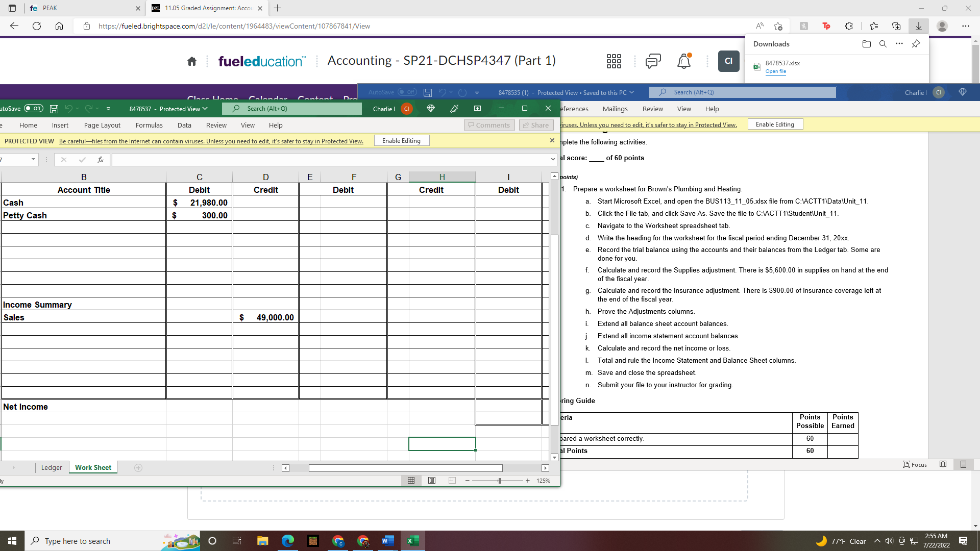Image resolution: width=980 pixels, height=551 pixels.
Task: Enable Focus mode in the Excel status bar
Action: (915, 464)
